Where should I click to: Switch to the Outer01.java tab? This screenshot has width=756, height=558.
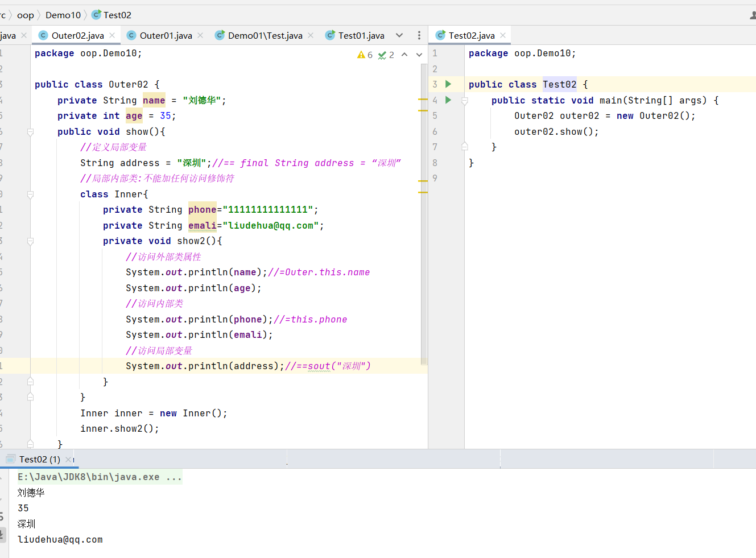[x=166, y=35]
